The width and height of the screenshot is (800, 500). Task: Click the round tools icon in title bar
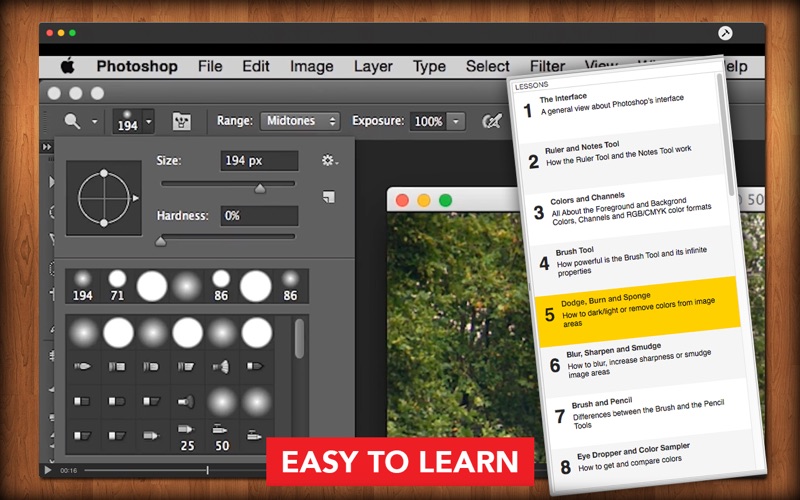tap(725, 33)
